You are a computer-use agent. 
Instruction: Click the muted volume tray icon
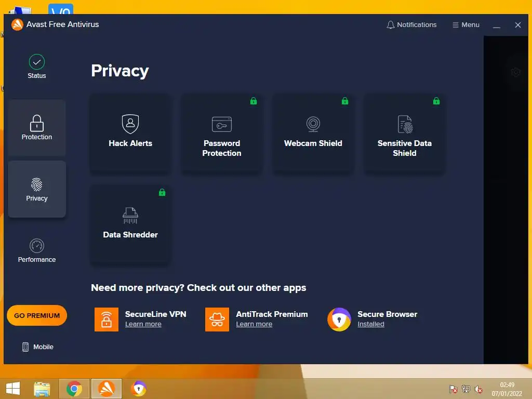coord(478,389)
